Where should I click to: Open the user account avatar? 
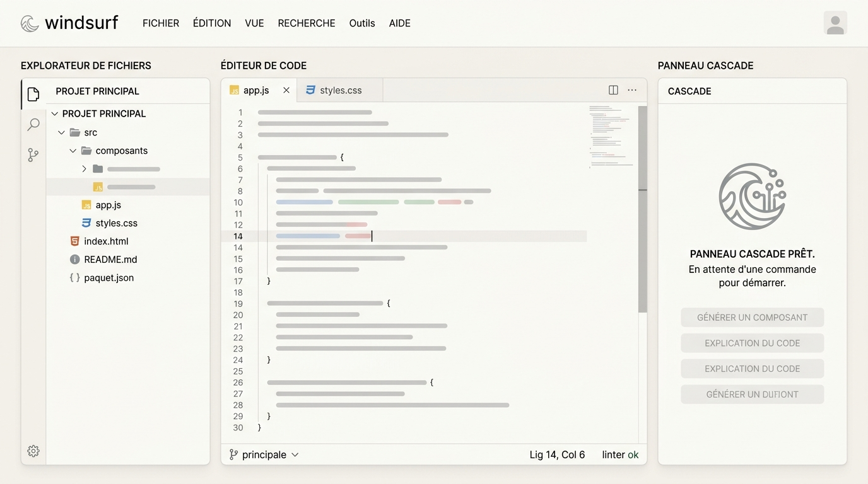[x=835, y=23]
